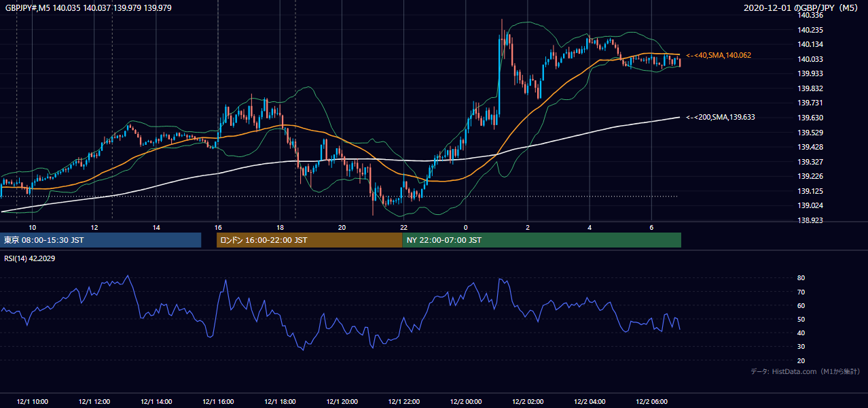The image size is (868, 408).
Task: Click hour tick '0' under the price chart
Action: (466, 227)
